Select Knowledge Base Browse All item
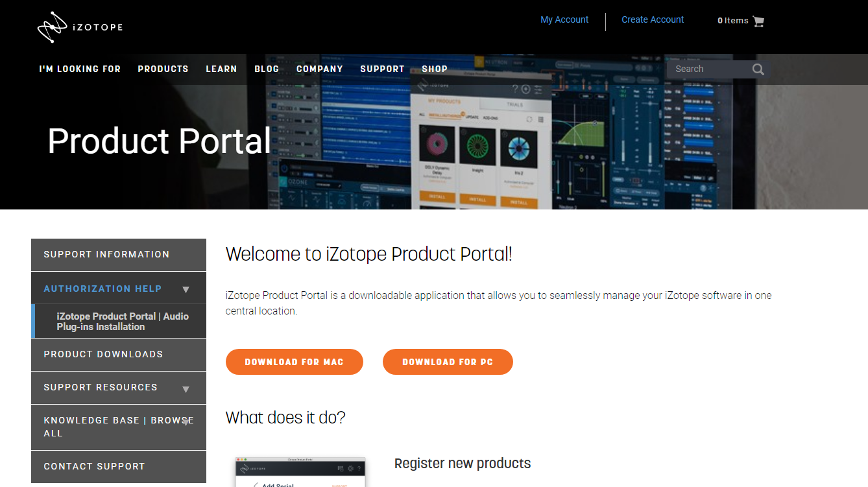The width and height of the screenshot is (868, 487). (119, 427)
